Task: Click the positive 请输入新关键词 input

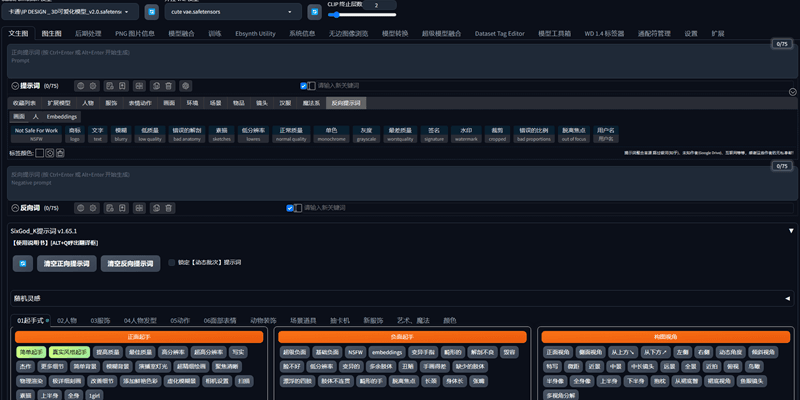Action: (555, 86)
